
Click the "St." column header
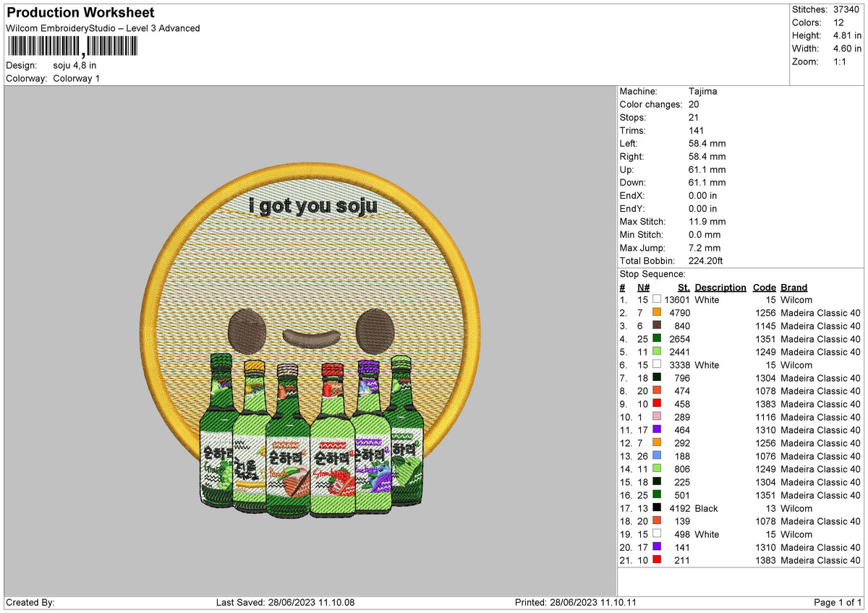(x=684, y=287)
